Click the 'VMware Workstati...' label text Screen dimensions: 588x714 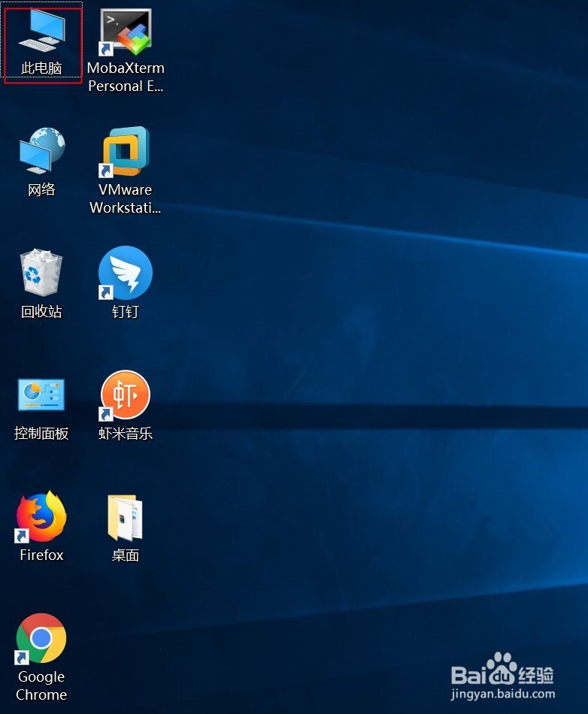pos(126,198)
